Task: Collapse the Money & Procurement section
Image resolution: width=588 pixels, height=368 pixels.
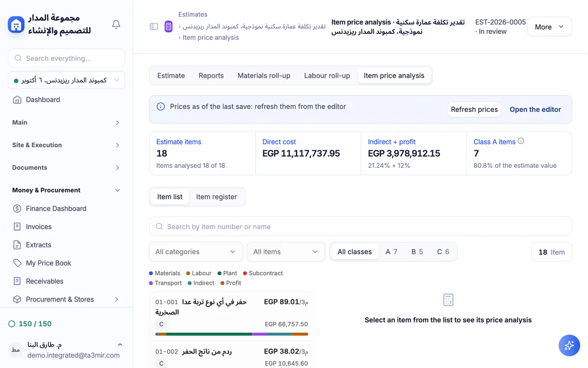Action: pos(66,190)
